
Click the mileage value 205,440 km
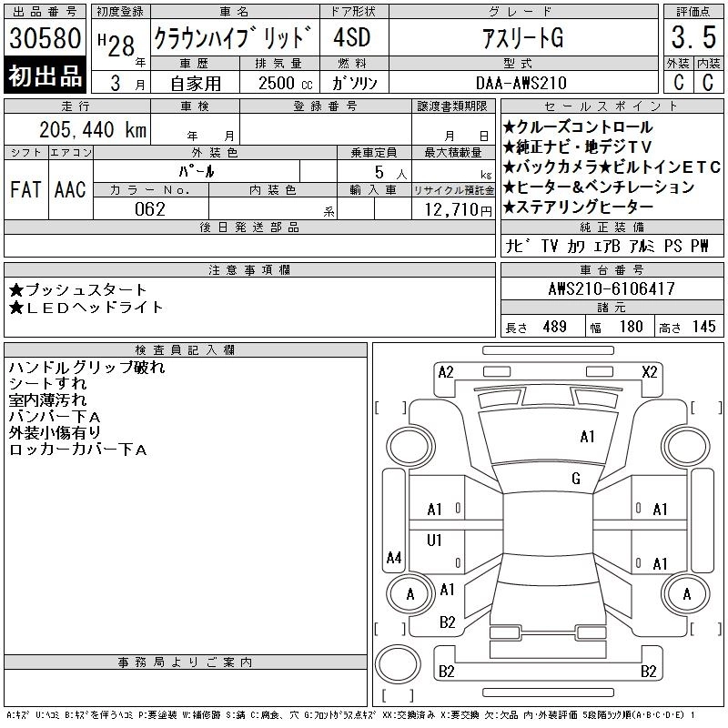(93, 129)
